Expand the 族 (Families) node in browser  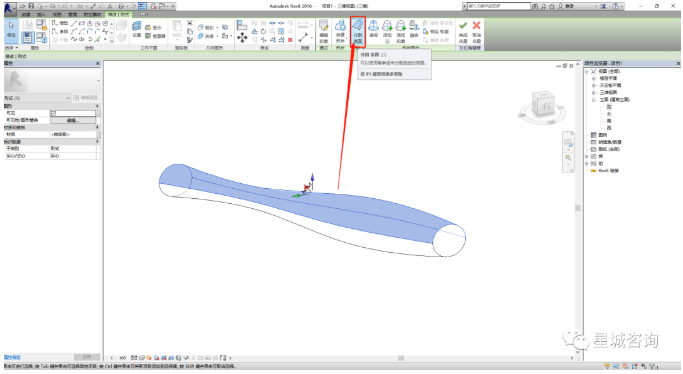point(587,156)
